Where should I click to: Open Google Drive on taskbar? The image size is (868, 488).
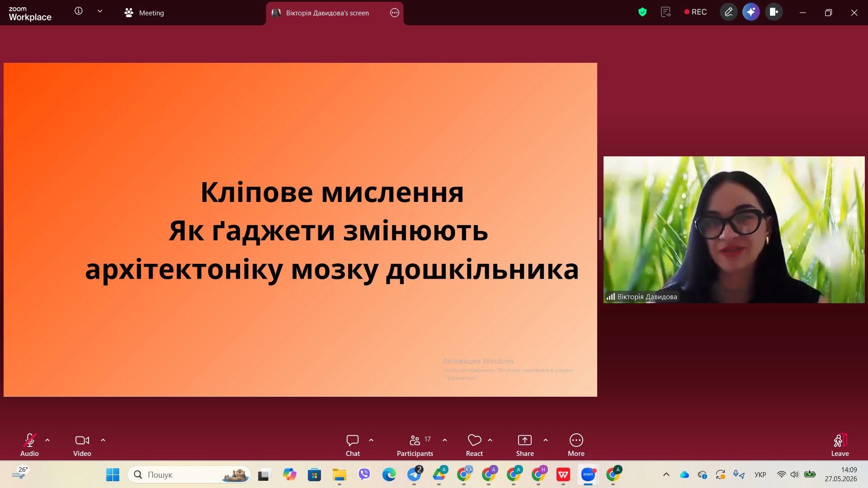(439, 474)
